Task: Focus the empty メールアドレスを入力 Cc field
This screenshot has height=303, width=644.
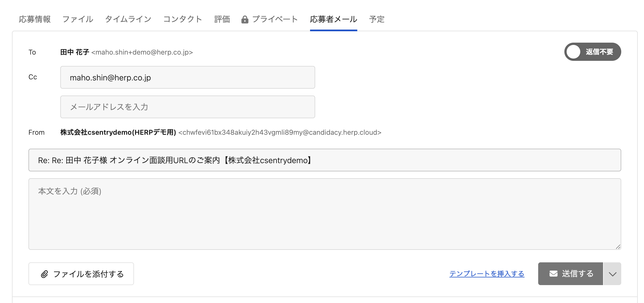Action: point(187,107)
